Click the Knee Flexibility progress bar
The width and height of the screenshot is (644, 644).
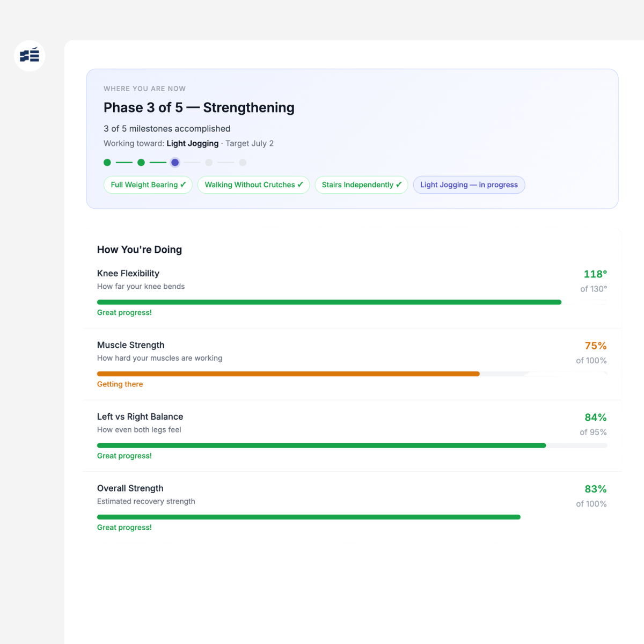pyautogui.click(x=352, y=302)
